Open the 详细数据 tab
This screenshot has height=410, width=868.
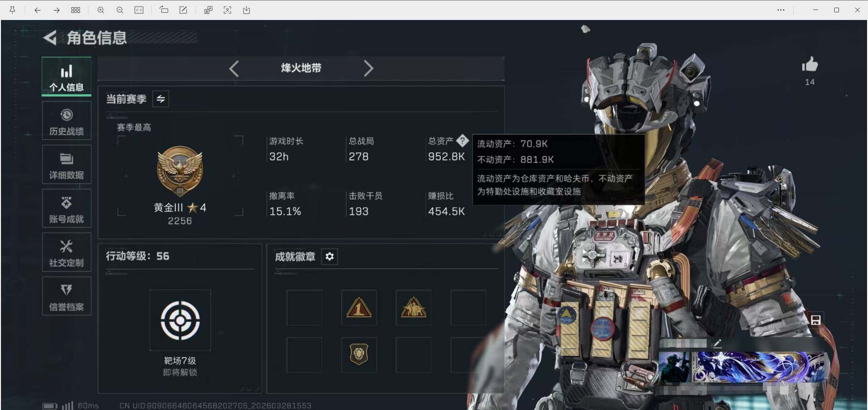pyautogui.click(x=67, y=165)
